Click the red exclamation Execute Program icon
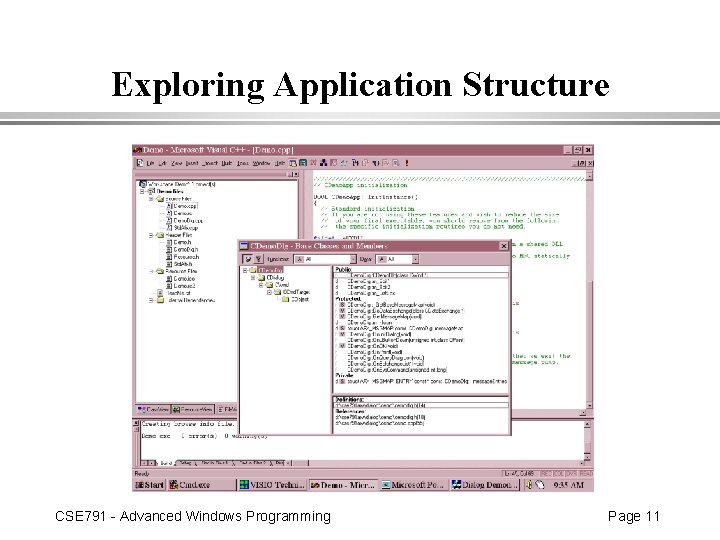 (x=406, y=163)
